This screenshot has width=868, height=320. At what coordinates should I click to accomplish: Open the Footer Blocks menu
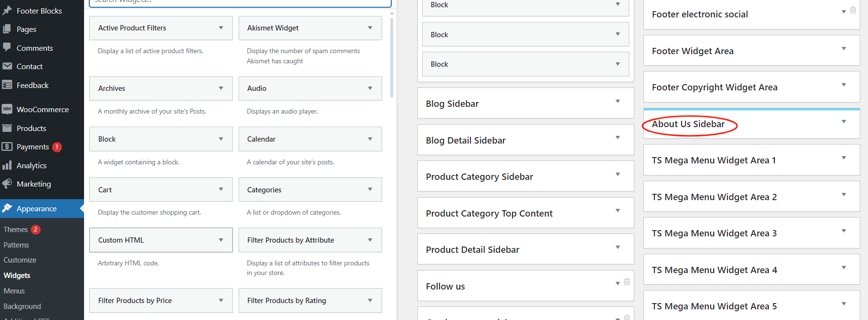(x=39, y=11)
